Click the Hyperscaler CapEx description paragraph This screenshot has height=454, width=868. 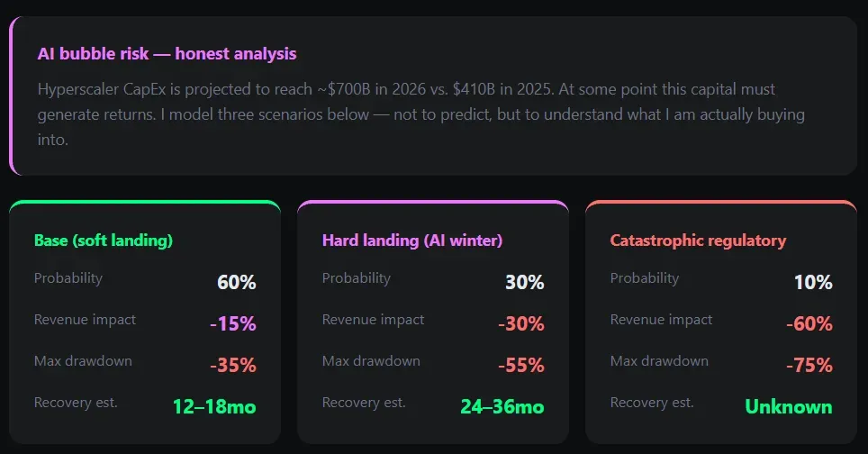pyautogui.click(x=420, y=114)
